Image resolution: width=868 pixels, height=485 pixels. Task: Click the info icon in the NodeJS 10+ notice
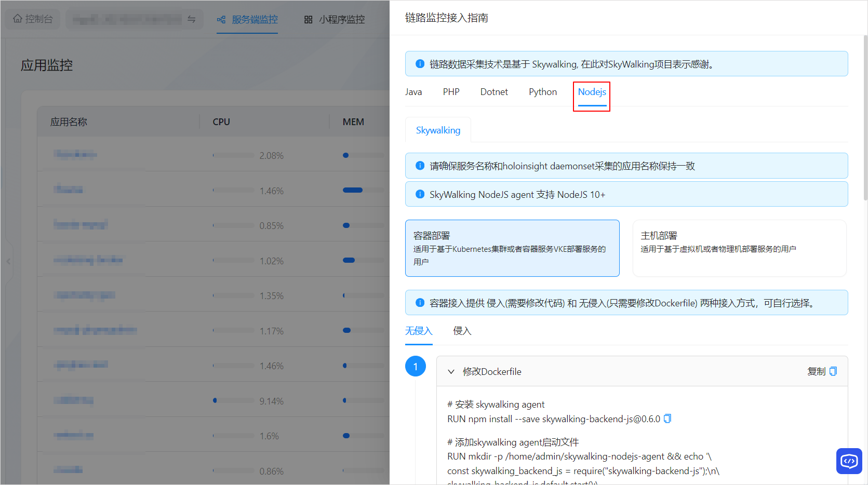(420, 194)
